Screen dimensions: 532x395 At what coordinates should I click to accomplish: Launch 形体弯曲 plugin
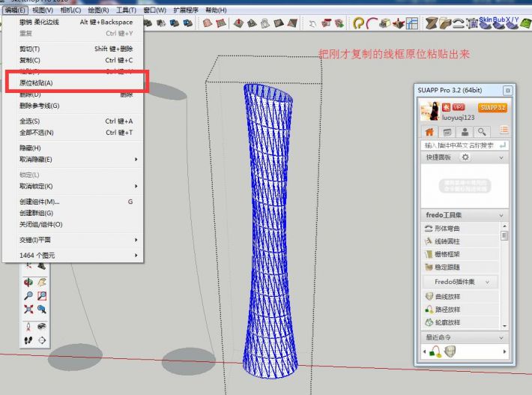tap(461, 229)
